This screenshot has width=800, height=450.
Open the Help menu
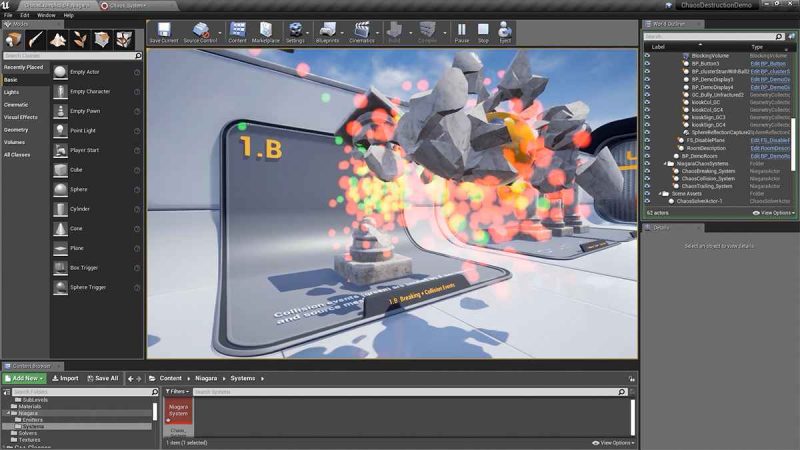[68, 15]
